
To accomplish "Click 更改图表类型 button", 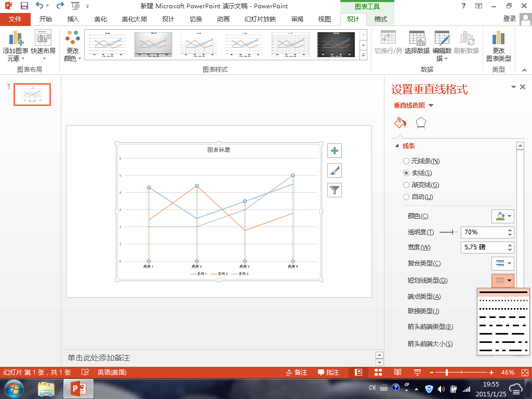I will coord(498,46).
